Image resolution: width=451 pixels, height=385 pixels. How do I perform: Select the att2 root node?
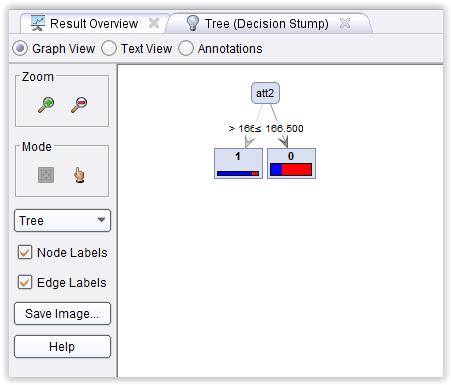(265, 93)
